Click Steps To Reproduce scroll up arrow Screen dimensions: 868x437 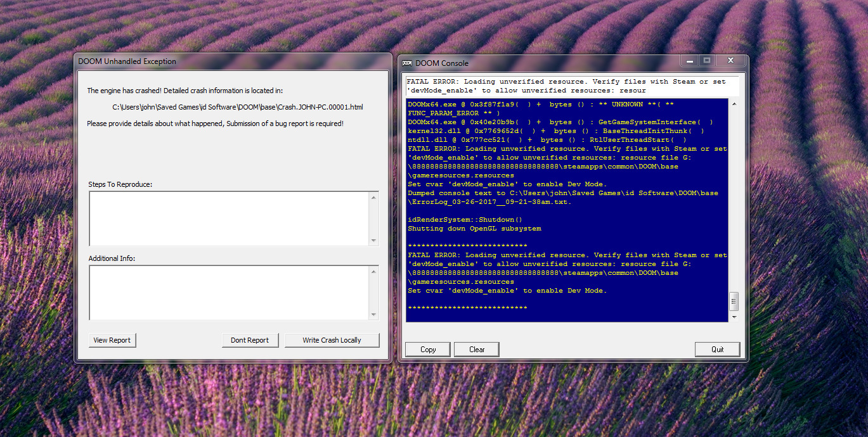click(373, 198)
